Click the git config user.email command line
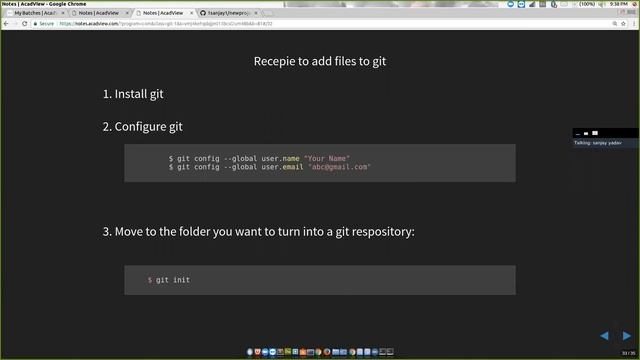The width and height of the screenshot is (640, 360). point(269,167)
